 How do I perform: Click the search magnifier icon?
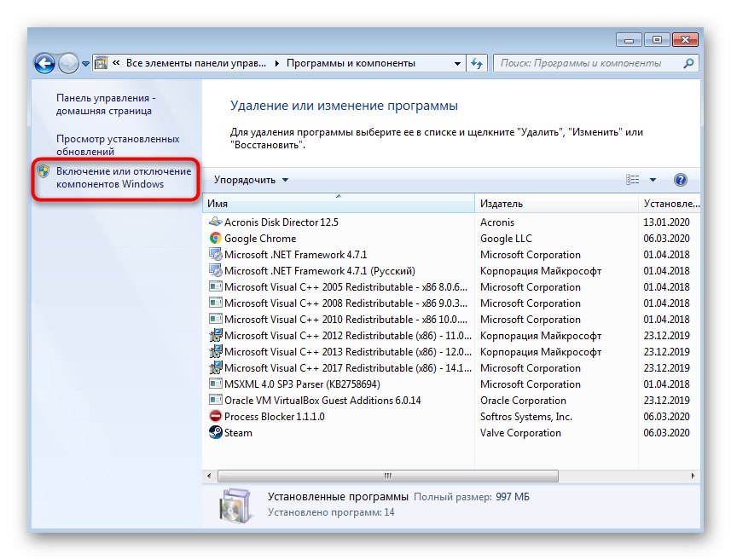[x=688, y=63]
